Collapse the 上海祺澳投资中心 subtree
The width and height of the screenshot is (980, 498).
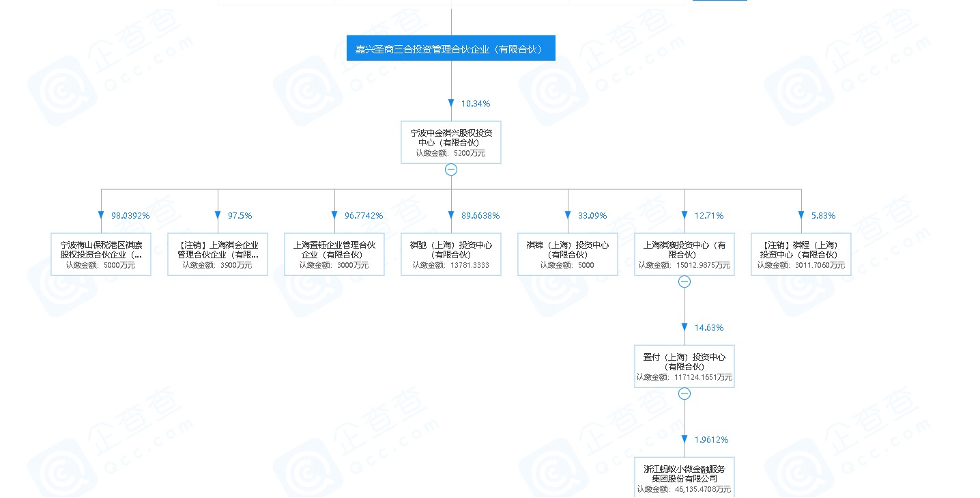[x=684, y=282]
